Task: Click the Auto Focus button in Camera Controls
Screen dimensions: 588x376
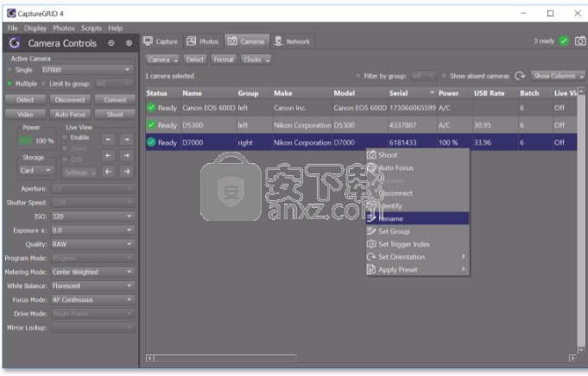Action: pos(70,114)
